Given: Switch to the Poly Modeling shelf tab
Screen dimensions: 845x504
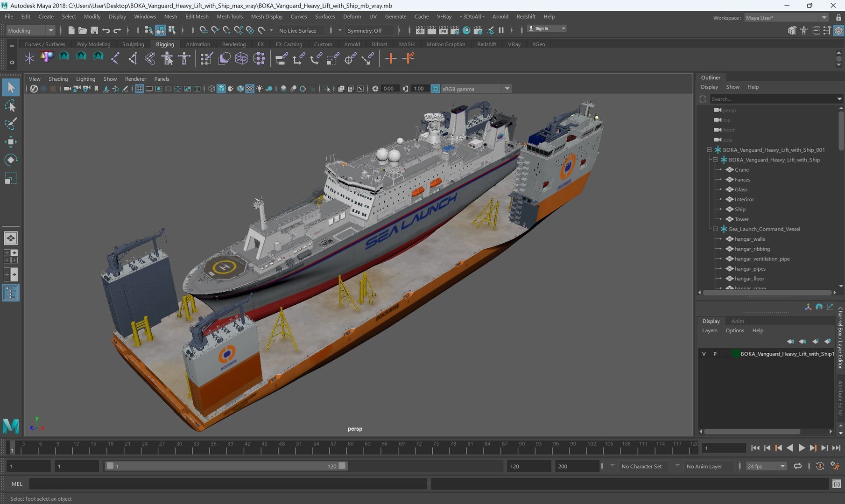Looking at the screenshot, I should 94,44.
